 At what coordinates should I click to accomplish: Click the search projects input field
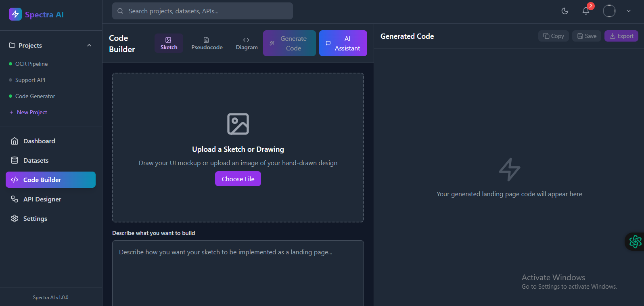(203, 11)
